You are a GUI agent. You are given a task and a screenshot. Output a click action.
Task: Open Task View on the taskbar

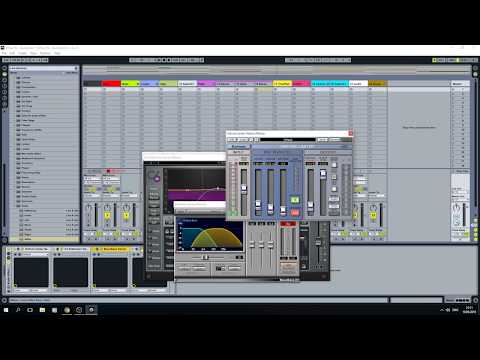coord(30,310)
